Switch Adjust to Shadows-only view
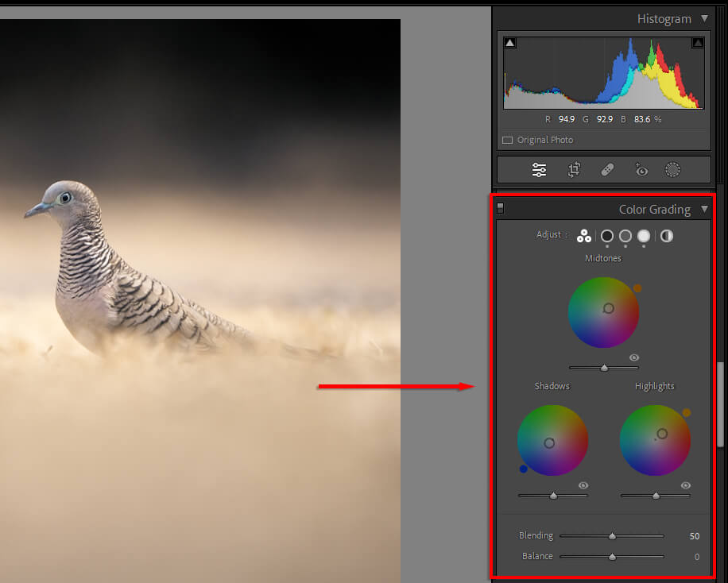 [x=607, y=236]
